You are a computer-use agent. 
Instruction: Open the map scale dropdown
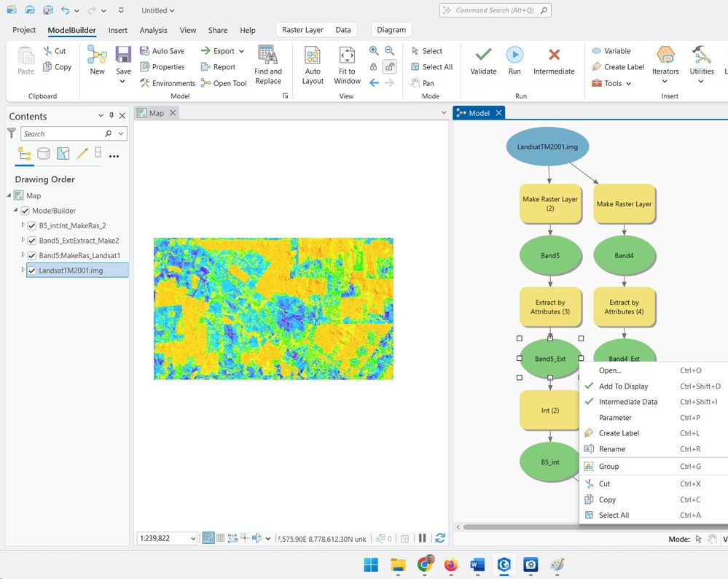pos(193,539)
